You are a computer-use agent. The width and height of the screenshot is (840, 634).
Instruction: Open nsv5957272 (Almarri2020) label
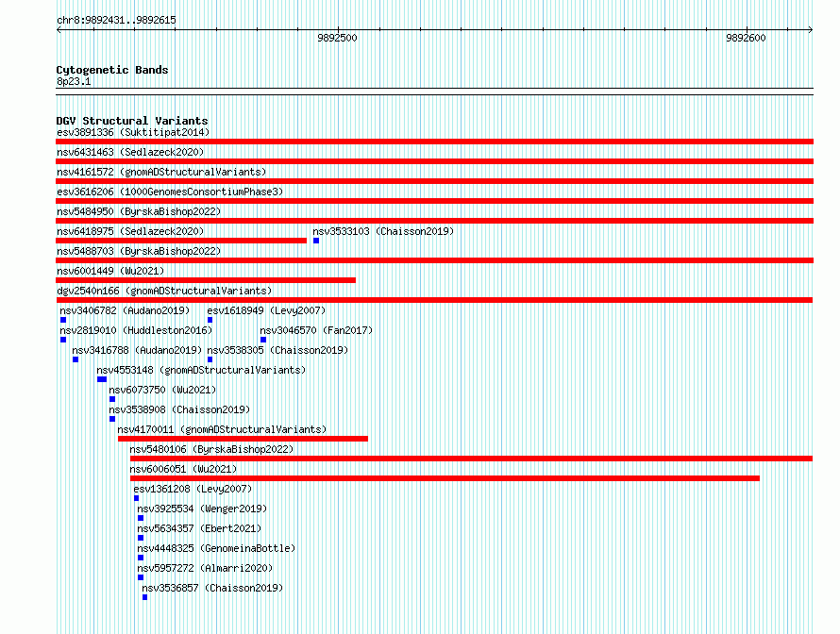coord(205,568)
